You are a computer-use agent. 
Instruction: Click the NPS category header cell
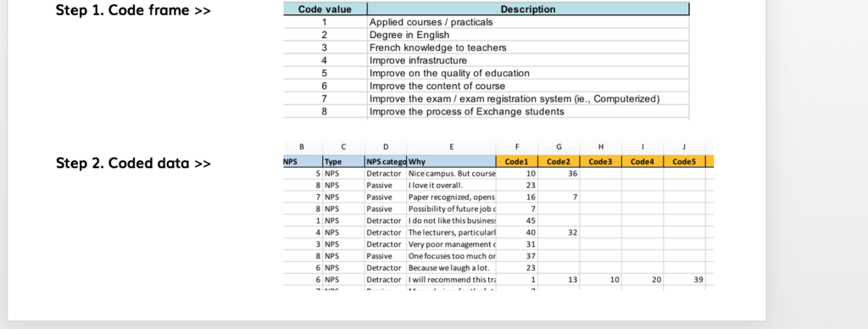386,162
